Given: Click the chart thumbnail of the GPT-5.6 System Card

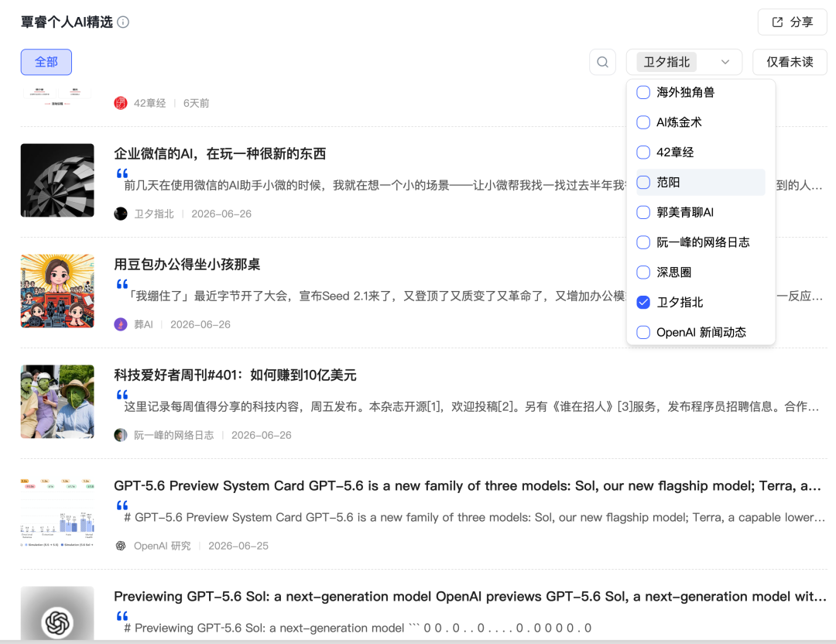Looking at the screenshot, I should [57, 512].
